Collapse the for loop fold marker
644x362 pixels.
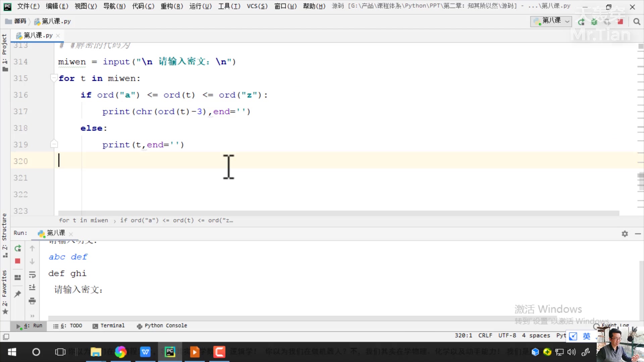pos(53,78)
